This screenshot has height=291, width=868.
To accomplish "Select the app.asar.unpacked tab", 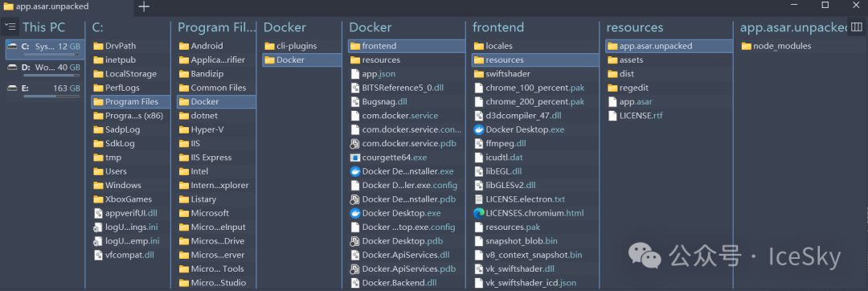I will [x=67, y=6].
